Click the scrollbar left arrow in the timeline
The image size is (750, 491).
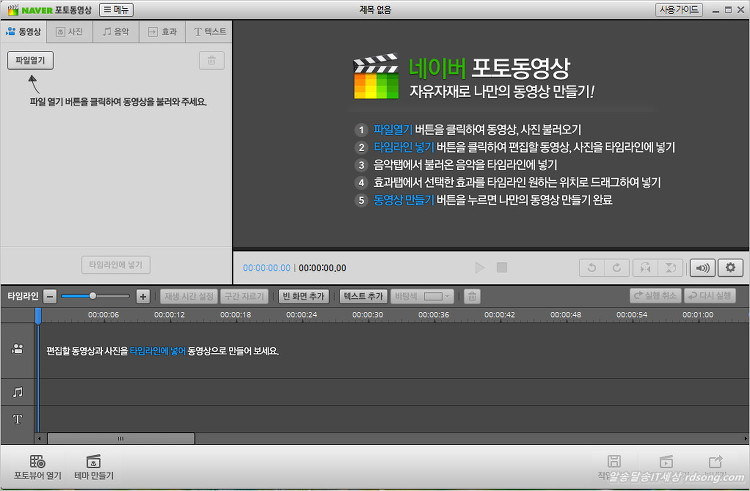tap(40, 438)
